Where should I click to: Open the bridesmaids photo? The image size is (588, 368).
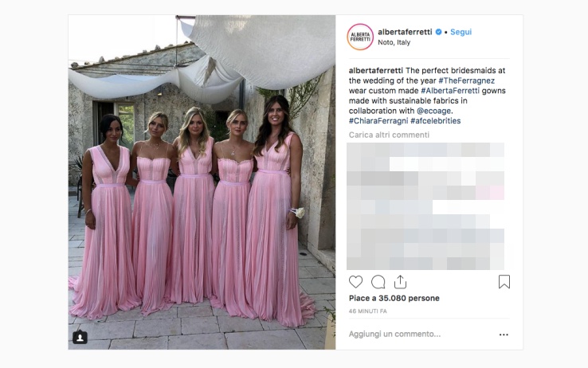pyautogui.click(x=202, y=182)
